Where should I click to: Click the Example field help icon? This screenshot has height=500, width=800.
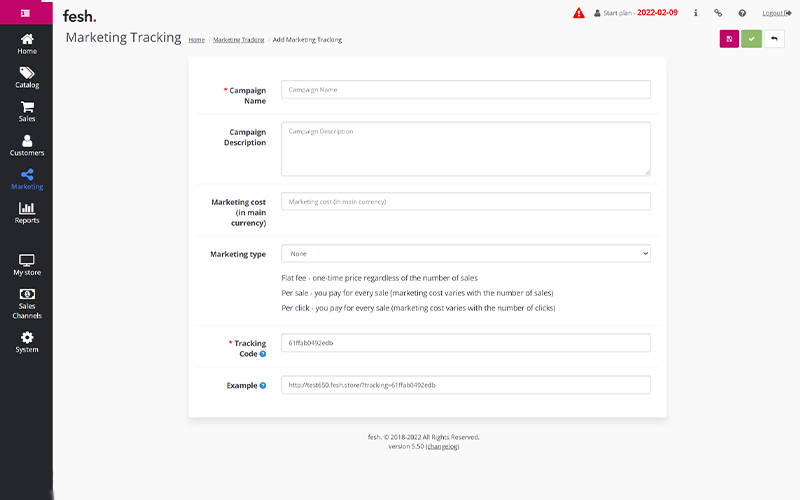tap(263, 385)
